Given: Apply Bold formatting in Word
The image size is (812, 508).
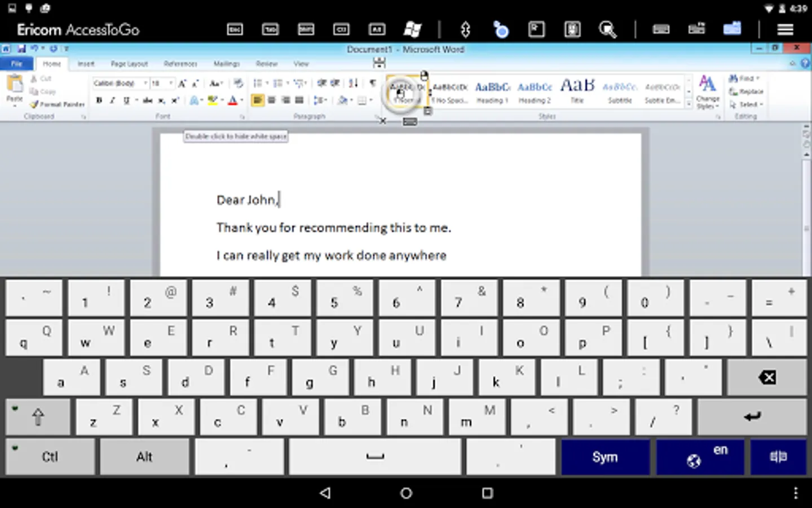Looking at the screenshot, I should [99, 100].
